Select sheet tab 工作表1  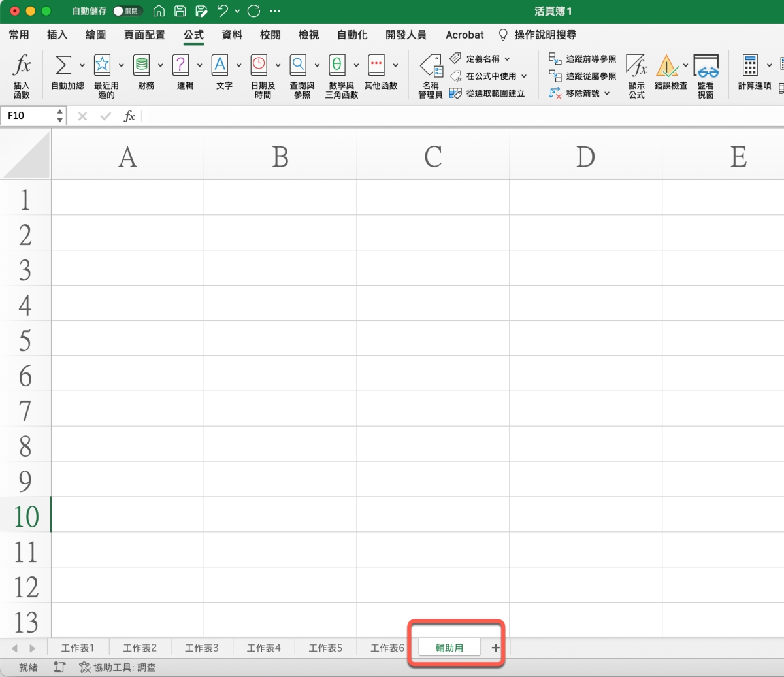(x=78, y=648)
